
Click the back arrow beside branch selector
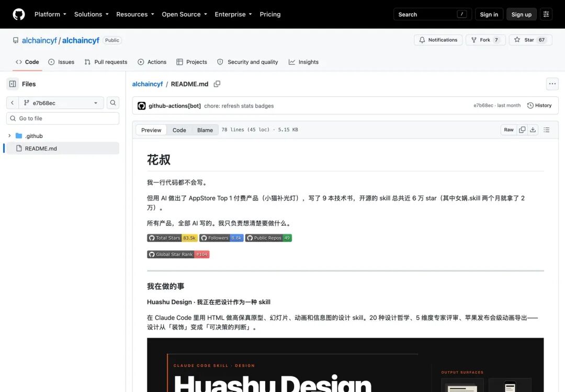(12, 103)
